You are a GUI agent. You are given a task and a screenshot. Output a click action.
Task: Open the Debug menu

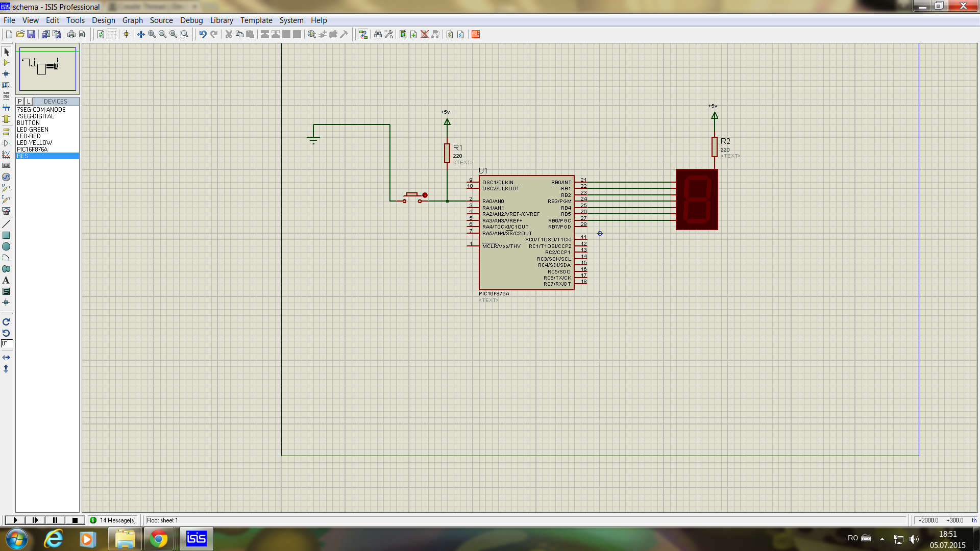click(x=191, y=20)
